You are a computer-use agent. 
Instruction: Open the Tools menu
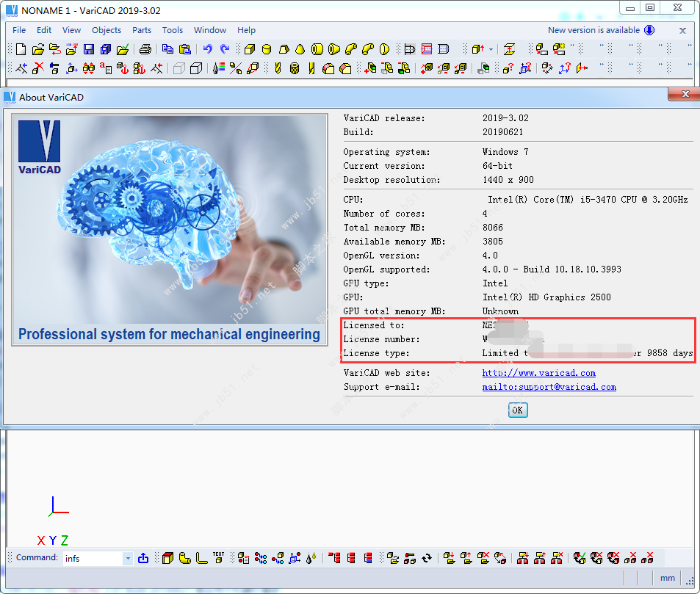pos(173,30)
